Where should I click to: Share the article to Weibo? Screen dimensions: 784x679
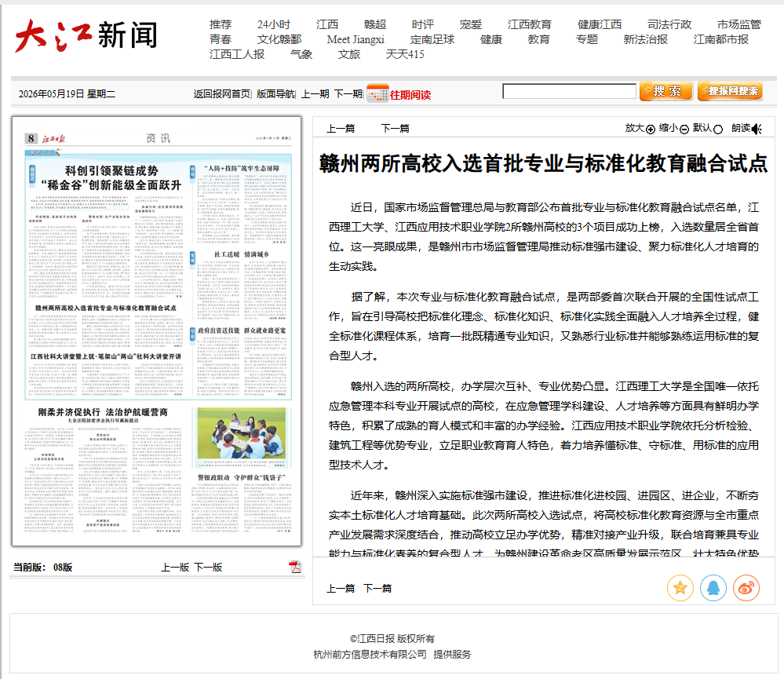click(746, 587)
